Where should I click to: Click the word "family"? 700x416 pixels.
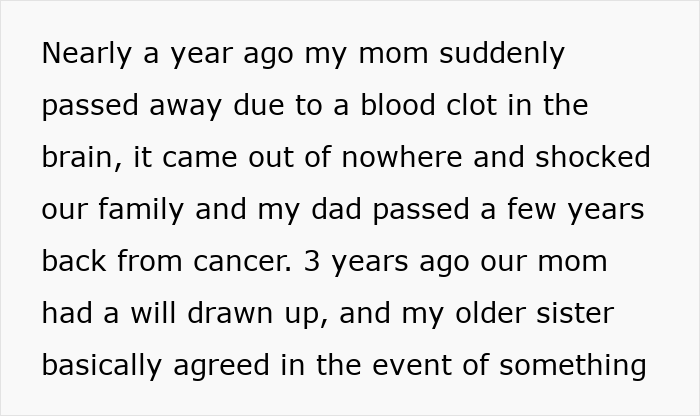(142, 209)
